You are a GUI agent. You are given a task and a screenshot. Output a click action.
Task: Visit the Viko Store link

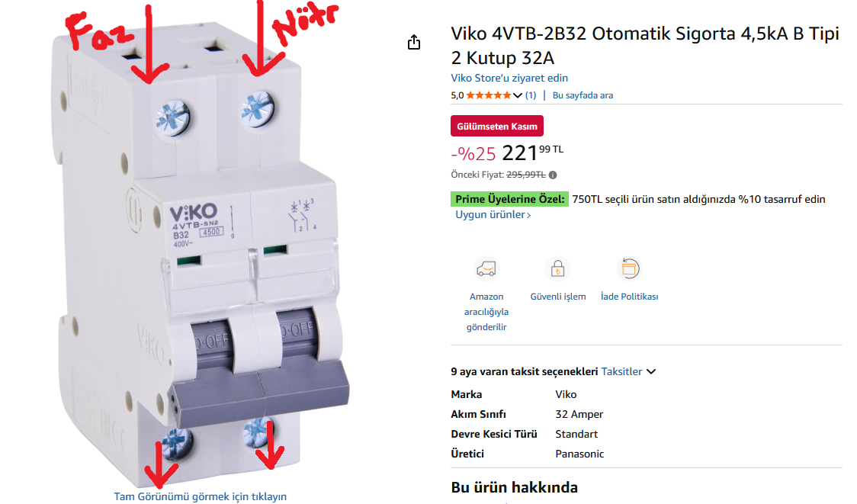pos(509,79)
